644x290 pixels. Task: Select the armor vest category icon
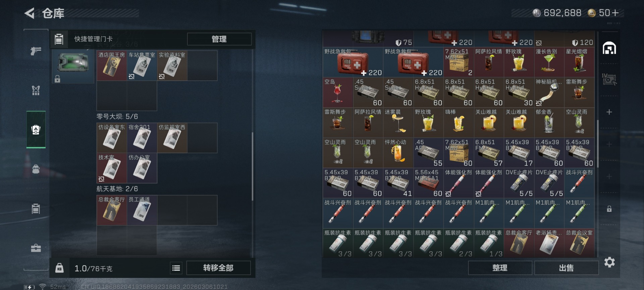tap(36, 90)
